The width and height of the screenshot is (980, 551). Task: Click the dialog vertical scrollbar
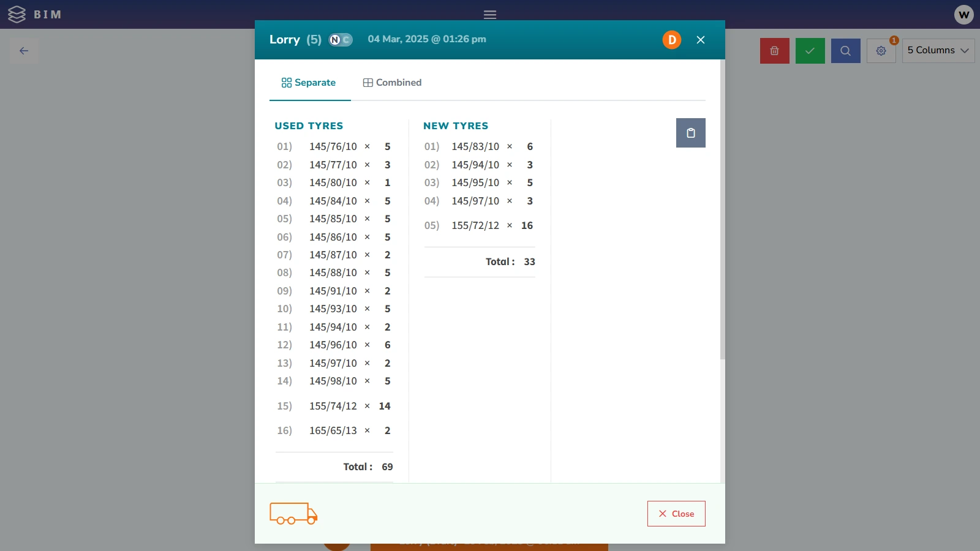tap(722, 209)
